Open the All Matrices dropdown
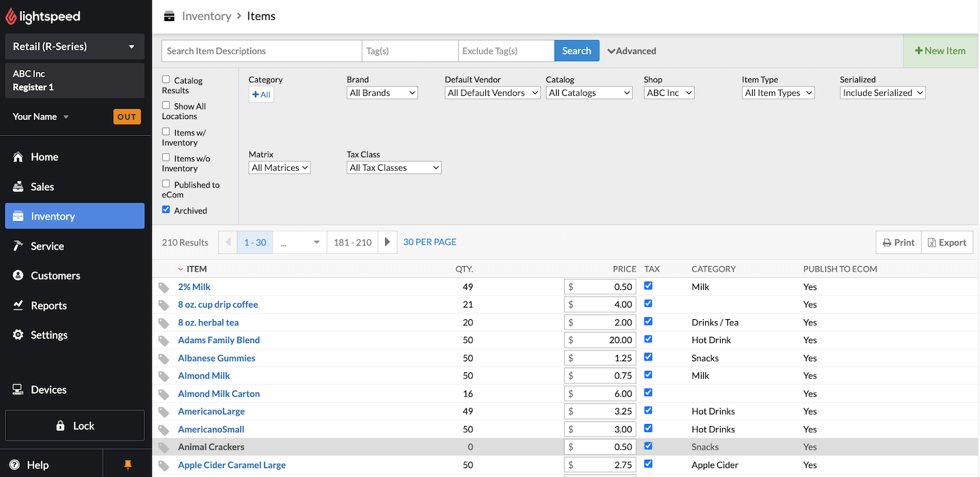The image size is (980, 477). 280,167
